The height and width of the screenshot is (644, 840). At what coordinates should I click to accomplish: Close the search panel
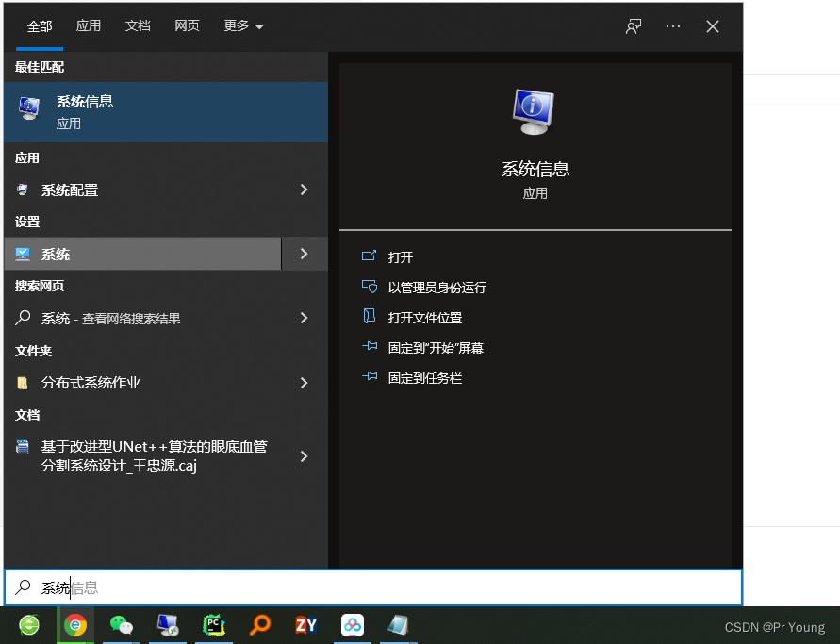(x=713, y=26)
